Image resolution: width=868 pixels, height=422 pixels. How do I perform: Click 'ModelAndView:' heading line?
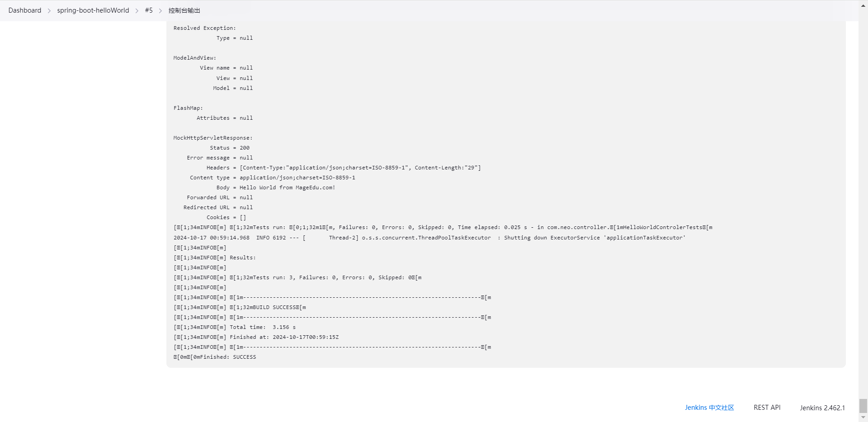coord(195,58)
